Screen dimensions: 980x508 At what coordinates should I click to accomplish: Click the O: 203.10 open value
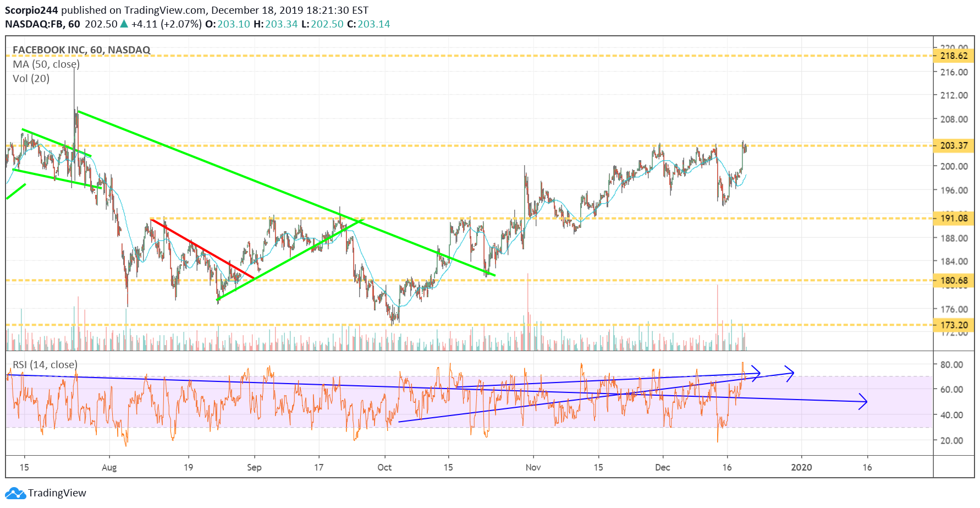(228, 24)
